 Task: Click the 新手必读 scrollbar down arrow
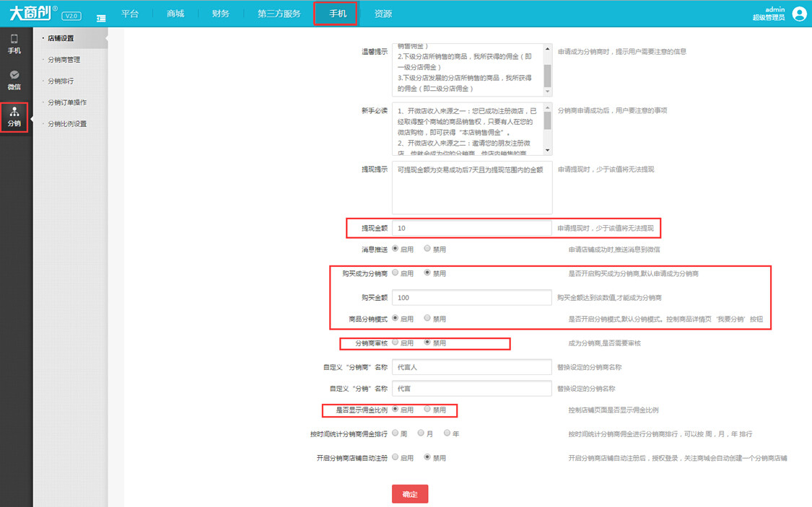point(547,151)
